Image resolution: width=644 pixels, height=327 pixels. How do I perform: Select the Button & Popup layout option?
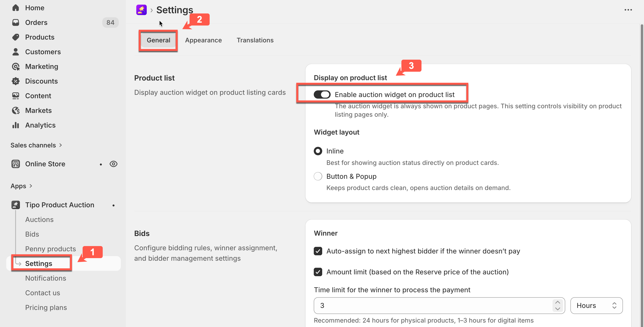pos(318,176)
